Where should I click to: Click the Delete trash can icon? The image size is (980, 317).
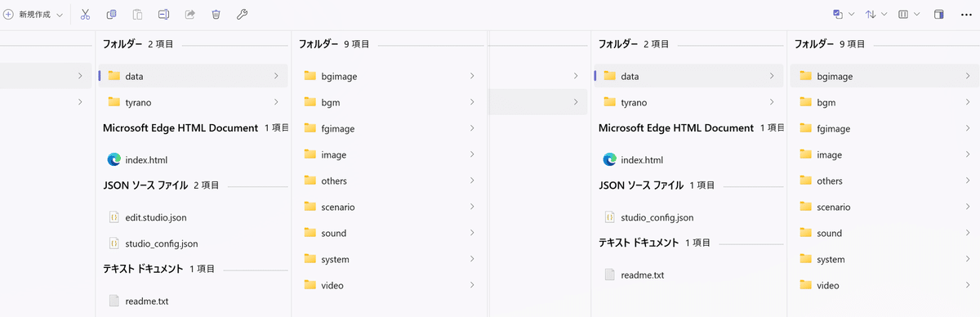click(x=216, y=15)
